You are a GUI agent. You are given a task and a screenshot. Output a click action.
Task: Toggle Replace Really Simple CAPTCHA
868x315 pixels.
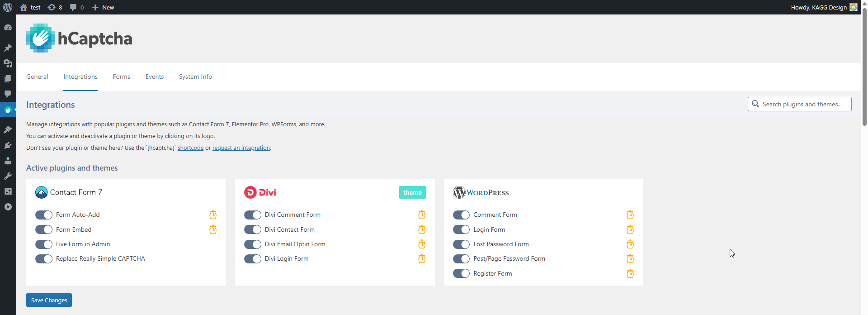click(44, 259)
